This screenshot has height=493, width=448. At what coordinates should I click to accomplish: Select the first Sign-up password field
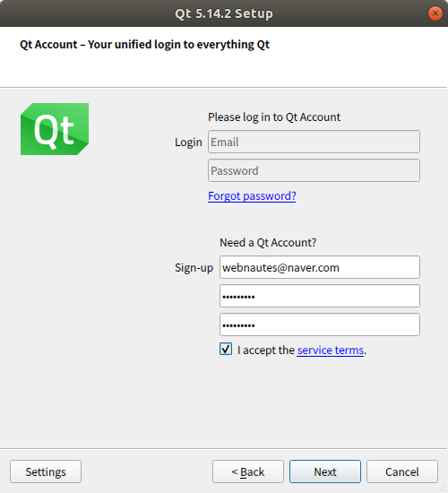click(320, 296)
